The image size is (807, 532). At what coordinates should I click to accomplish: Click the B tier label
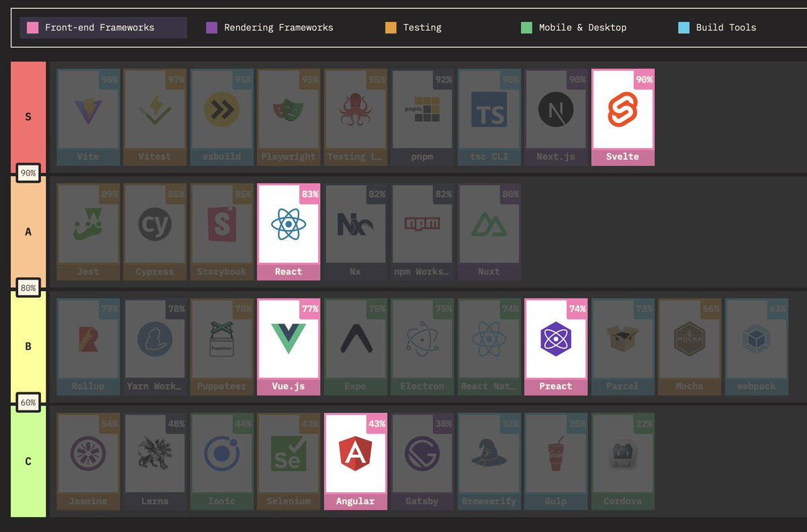[28, 346]
